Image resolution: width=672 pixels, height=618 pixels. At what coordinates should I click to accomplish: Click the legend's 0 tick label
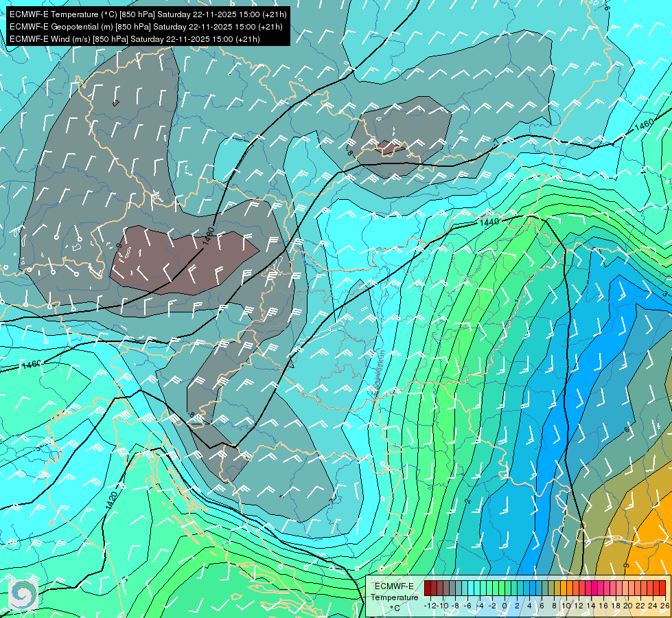pyautogui.click(x=505, y=606)
